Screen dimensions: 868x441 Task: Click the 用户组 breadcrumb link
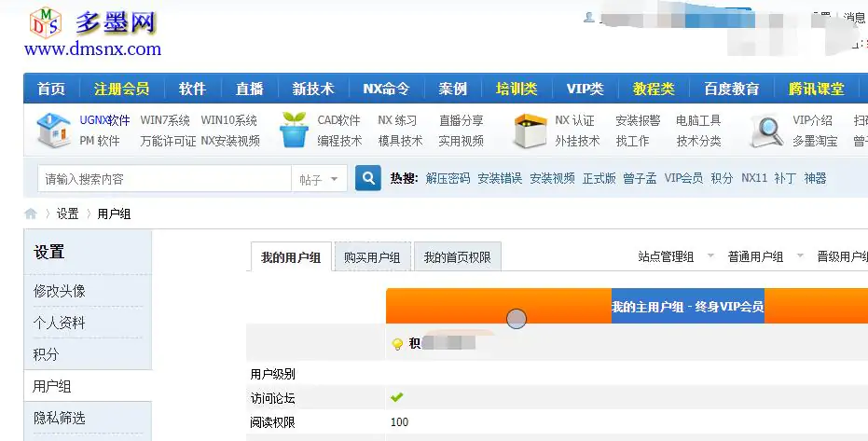(x=114, y=214)
